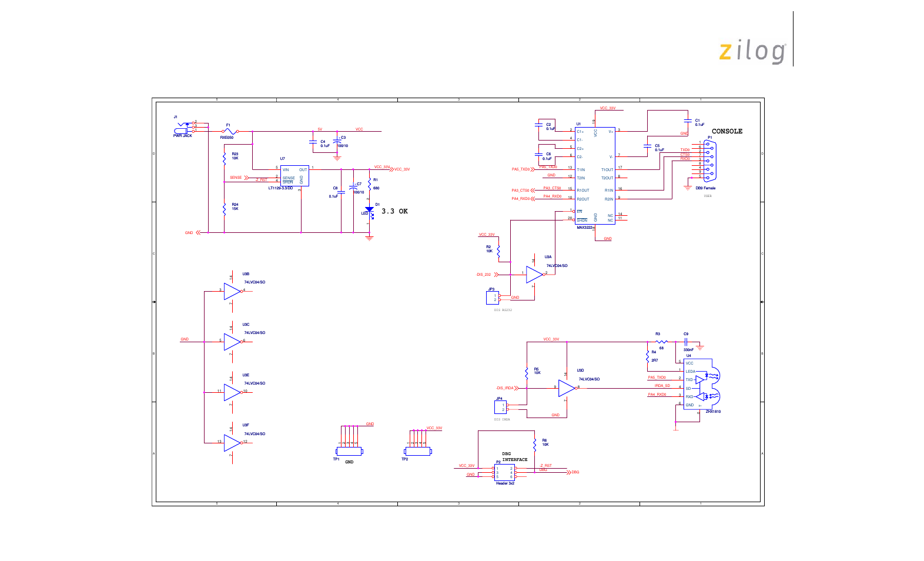Select the U3B inverter gate
924x561 pixels.
point(233,292)
